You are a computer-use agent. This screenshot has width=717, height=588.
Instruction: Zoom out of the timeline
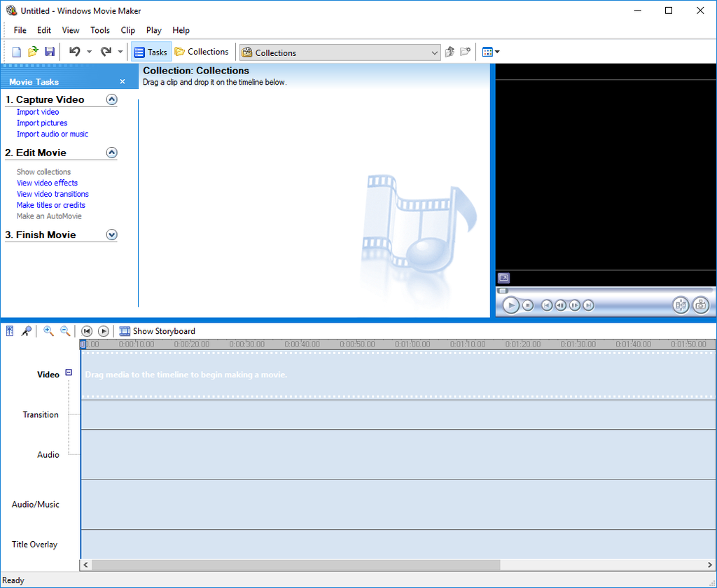(65, 330)
